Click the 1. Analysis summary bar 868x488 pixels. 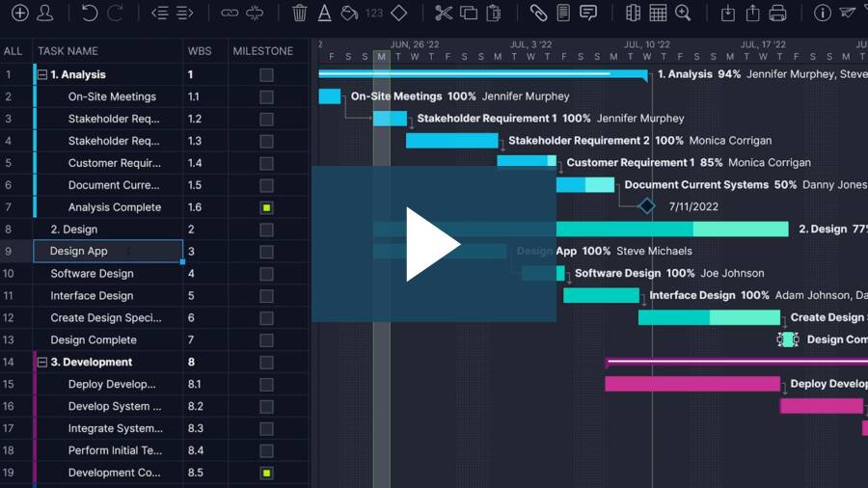483,73
